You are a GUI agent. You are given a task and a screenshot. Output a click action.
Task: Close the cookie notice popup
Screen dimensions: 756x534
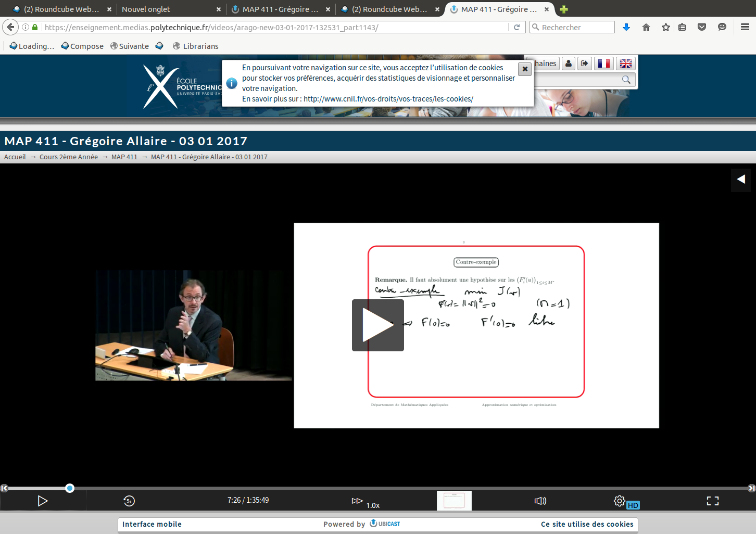(525, 69)
